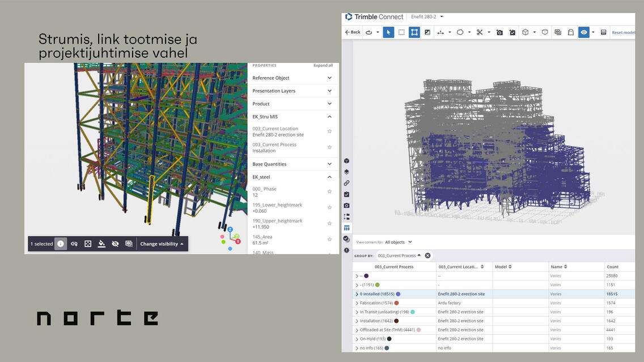This screenshot has width=644, height=362.
Task: Star the 000_Phase property
Action: 329,191
